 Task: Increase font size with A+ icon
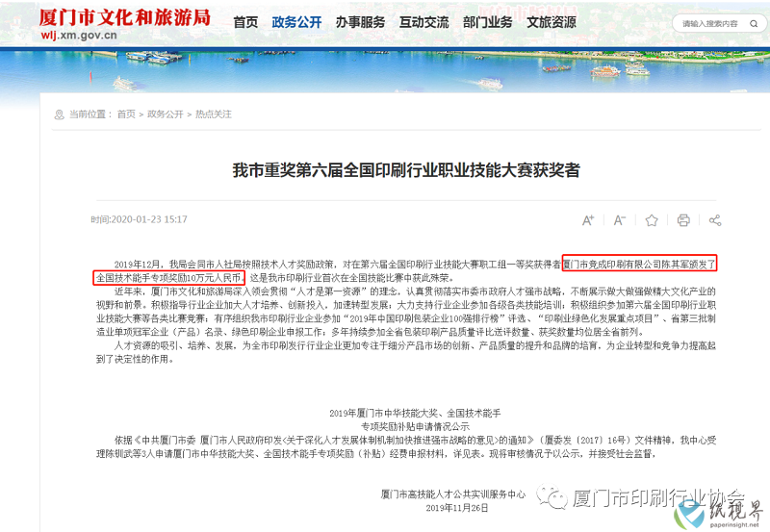(588, 220)
